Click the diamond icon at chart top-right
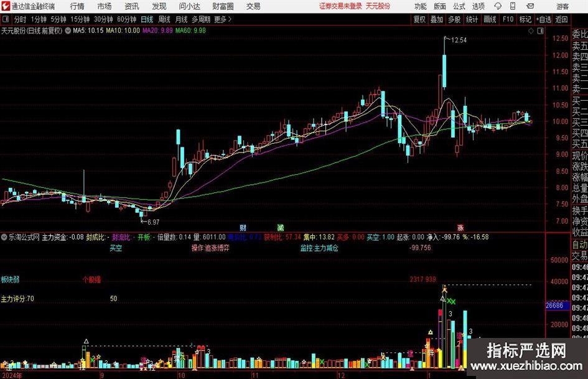 530,30
